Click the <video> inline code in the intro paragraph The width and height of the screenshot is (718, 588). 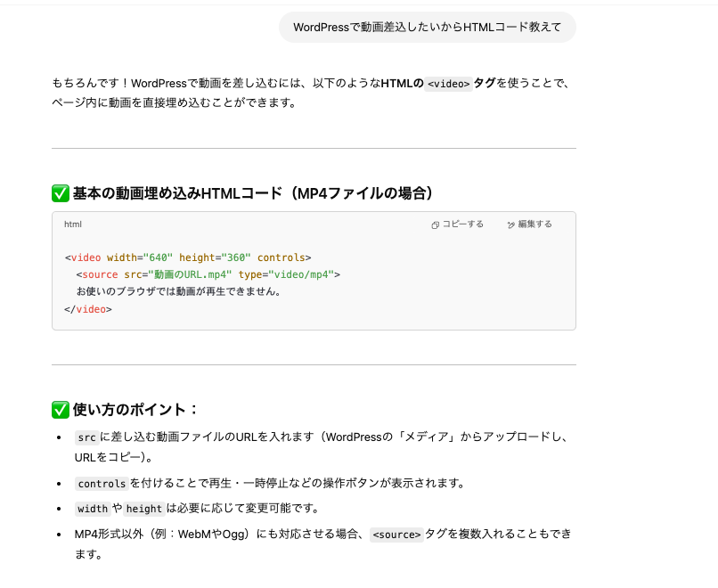[x=448, y=84]
